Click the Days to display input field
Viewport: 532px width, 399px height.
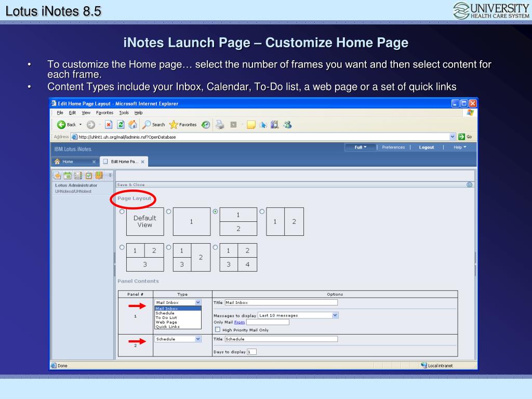pyautogui.click(x=252, y=352)
